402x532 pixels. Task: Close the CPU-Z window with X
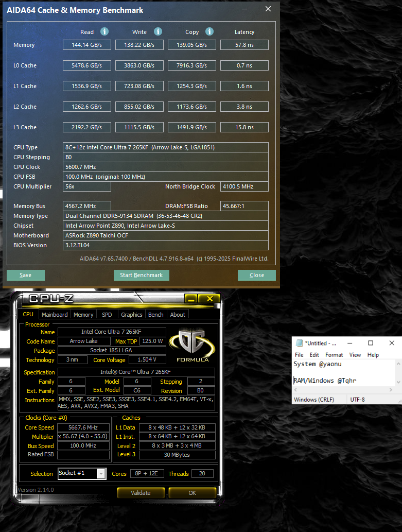209,299
